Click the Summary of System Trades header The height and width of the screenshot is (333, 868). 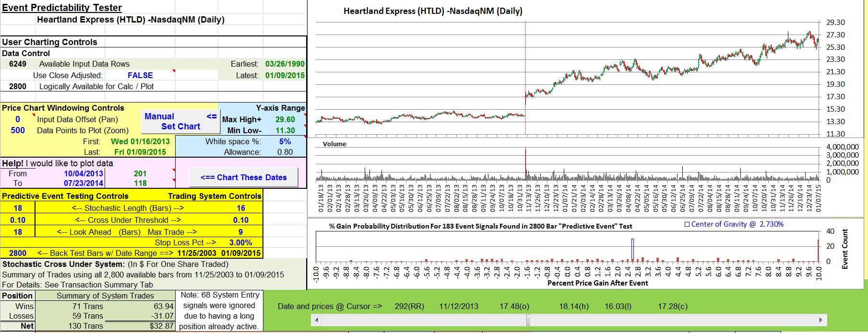tap(105, 296)
